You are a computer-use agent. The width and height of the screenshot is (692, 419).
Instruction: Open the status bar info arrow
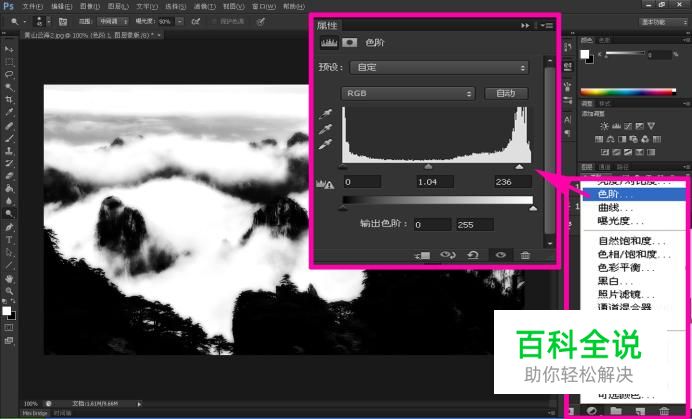[139, 404]
